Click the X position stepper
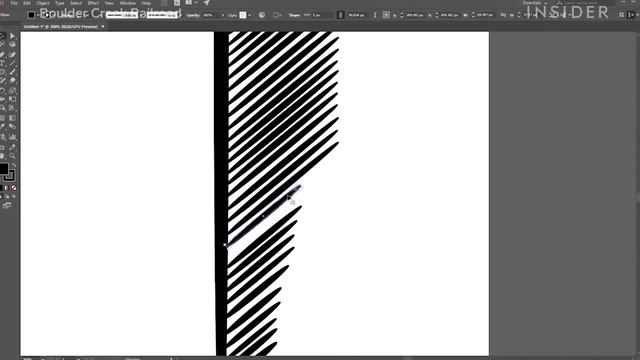 coord(402,15)
